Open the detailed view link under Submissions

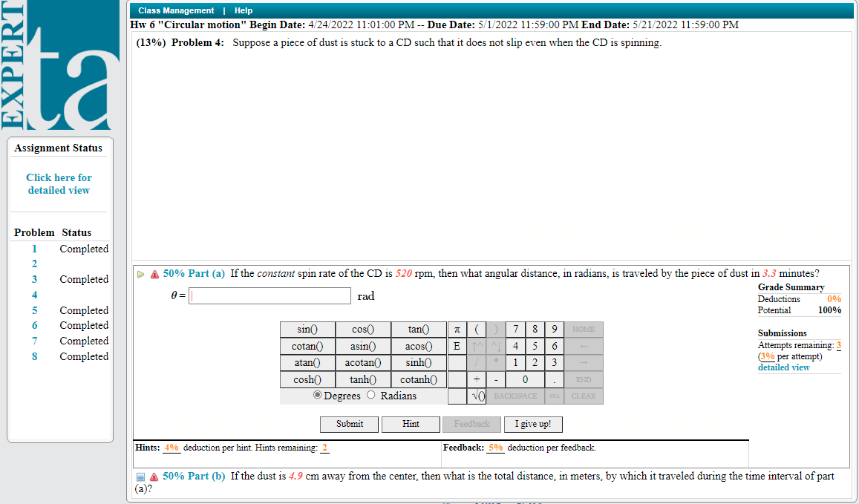783,367
